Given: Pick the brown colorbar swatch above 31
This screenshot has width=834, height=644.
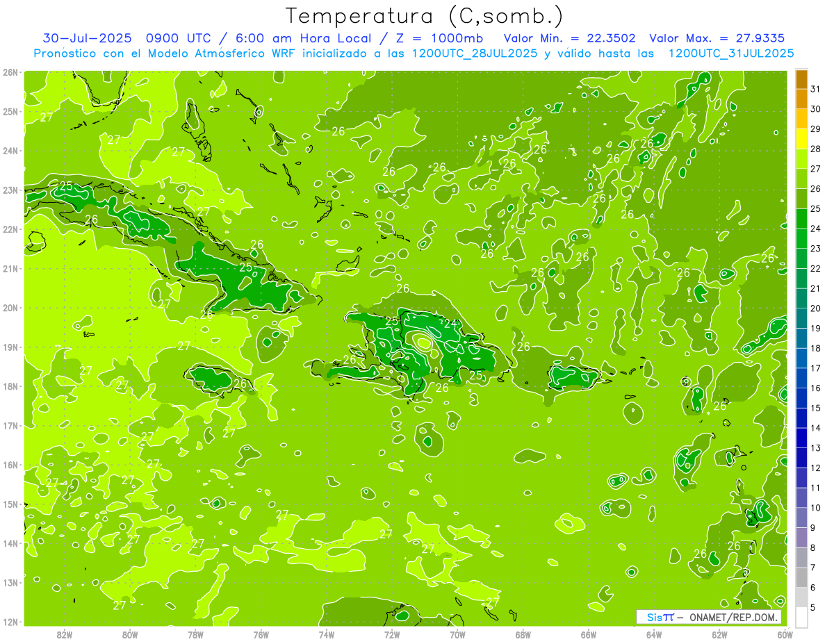Looking at the screenshot, I should coord(801,79).
